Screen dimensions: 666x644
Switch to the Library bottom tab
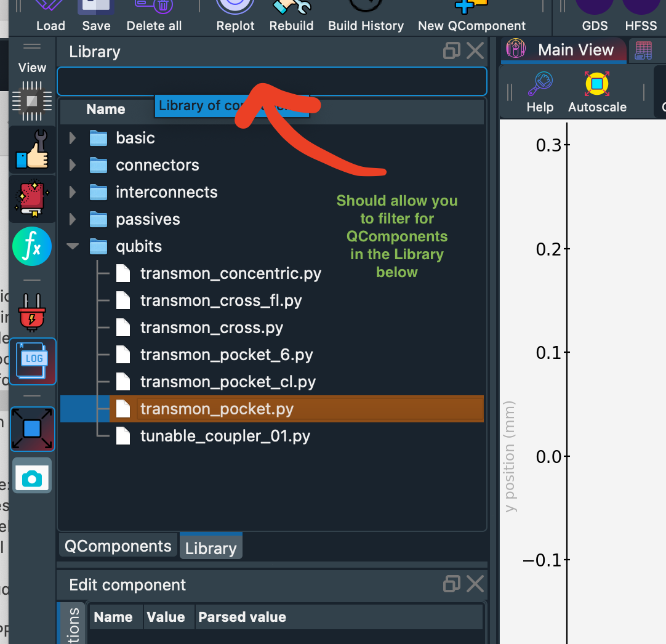pyautogui.click(x=211, y=547)
